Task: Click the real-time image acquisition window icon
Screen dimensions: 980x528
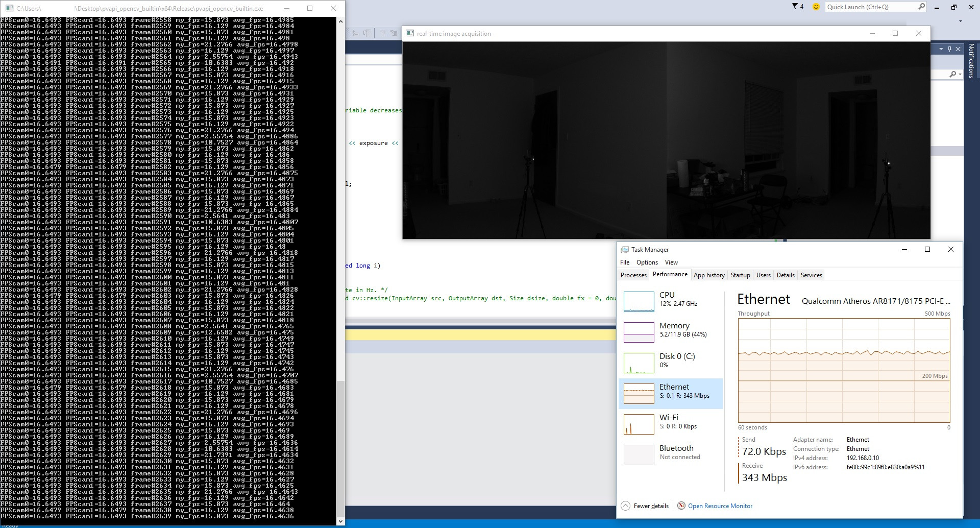Action: (x=410, y=33)
